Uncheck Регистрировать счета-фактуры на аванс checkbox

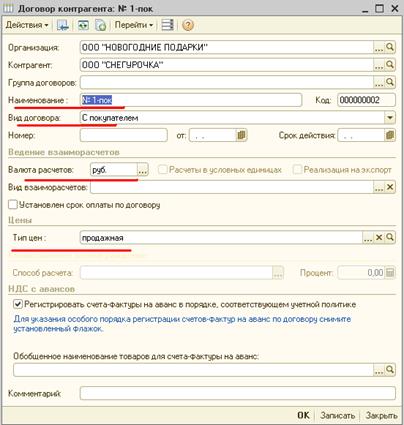(18, 304)
